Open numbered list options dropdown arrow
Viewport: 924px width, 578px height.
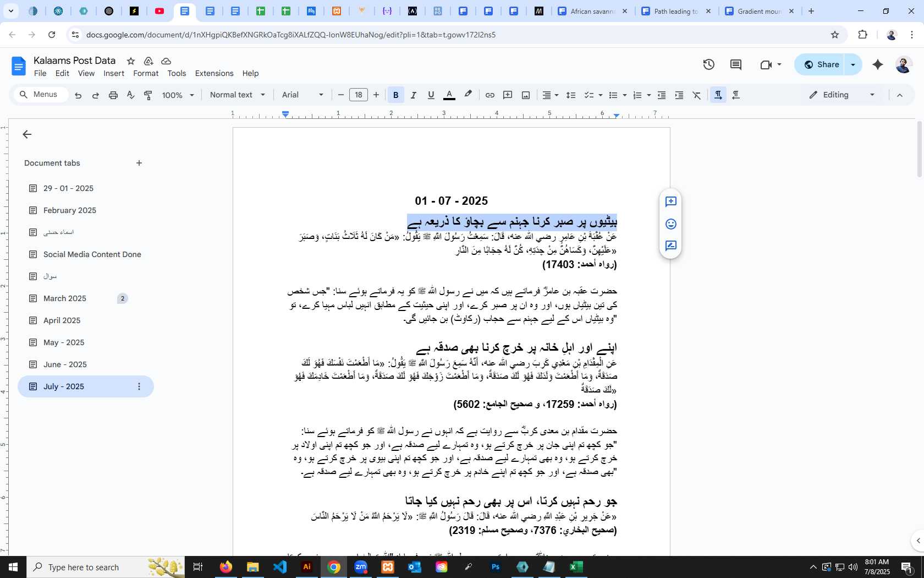pyautogui.click(x=649, y=95)
